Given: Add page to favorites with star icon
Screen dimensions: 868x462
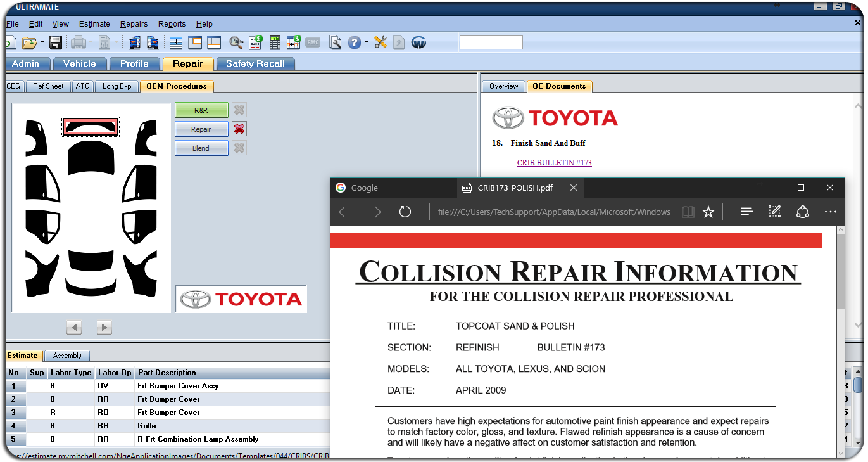Looking at the screenshot, I should [708, 212].
